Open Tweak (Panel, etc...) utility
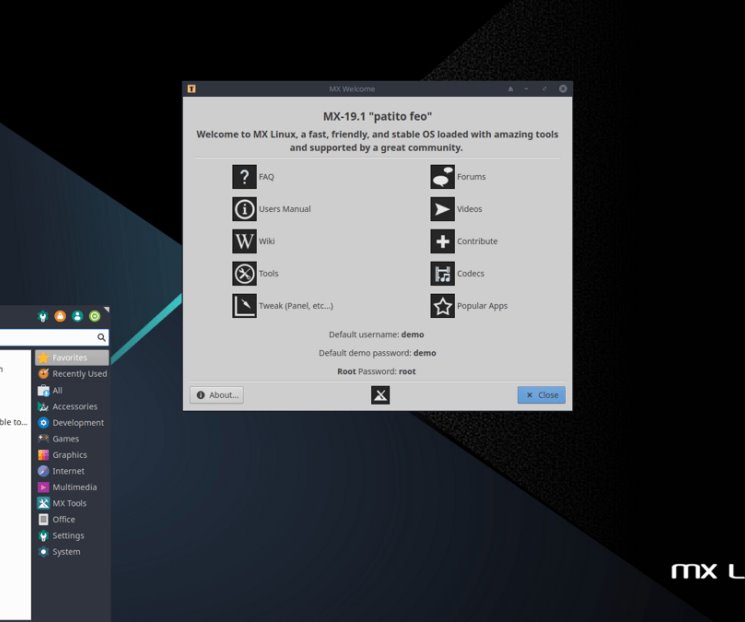 tap(244, 306)
